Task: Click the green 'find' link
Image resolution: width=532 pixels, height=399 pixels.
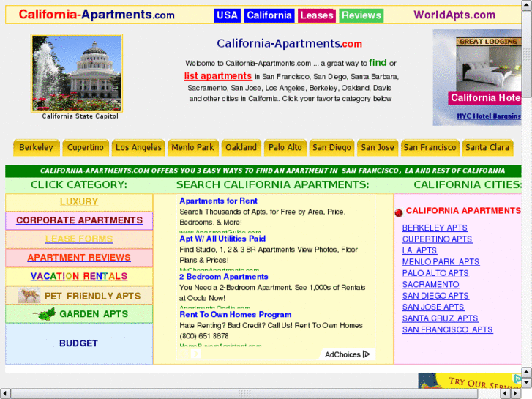Action: tap(378, 63)
